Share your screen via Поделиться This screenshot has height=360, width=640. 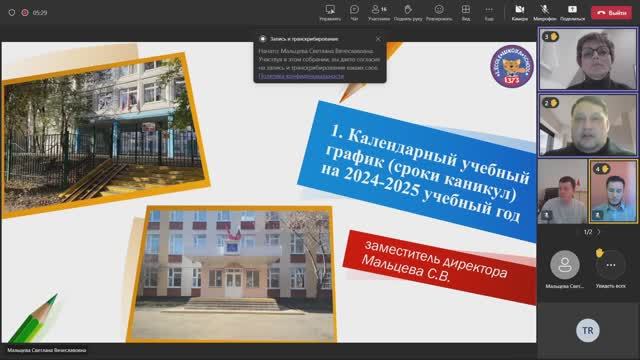pos(572,12)
